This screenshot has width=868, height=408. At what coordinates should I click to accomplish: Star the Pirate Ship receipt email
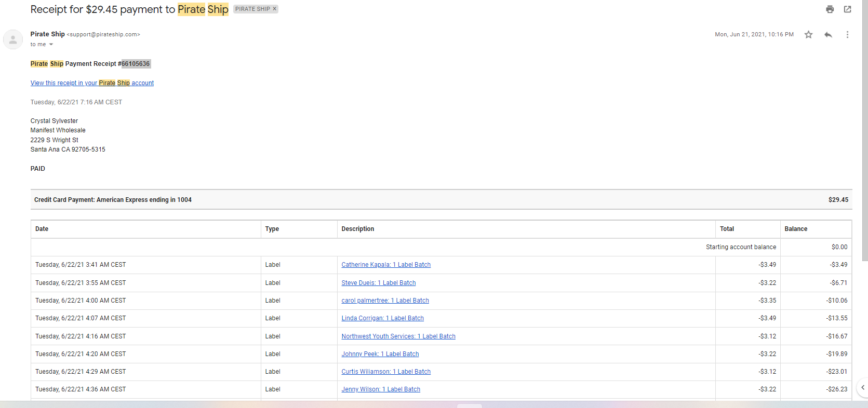coord(809,35)
